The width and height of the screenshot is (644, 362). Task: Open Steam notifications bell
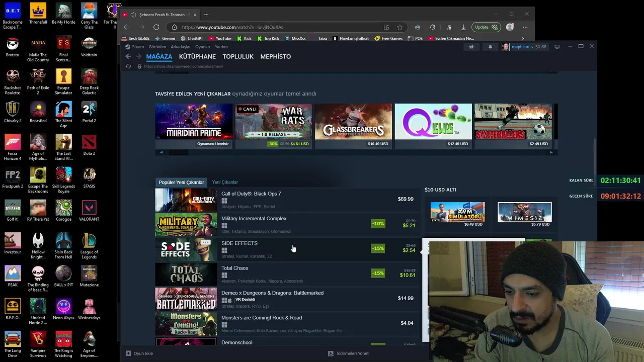491,47
